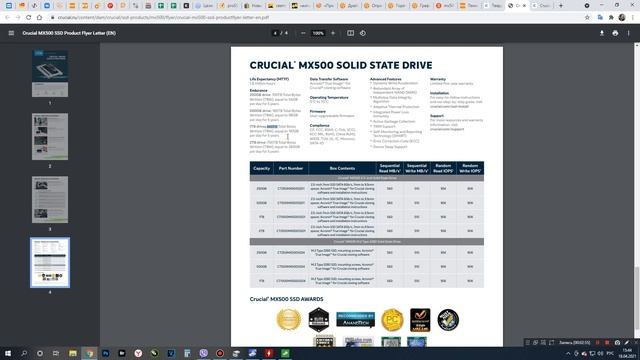
Task: Open Windows taskbar search
Action: (x=24, y=353)
